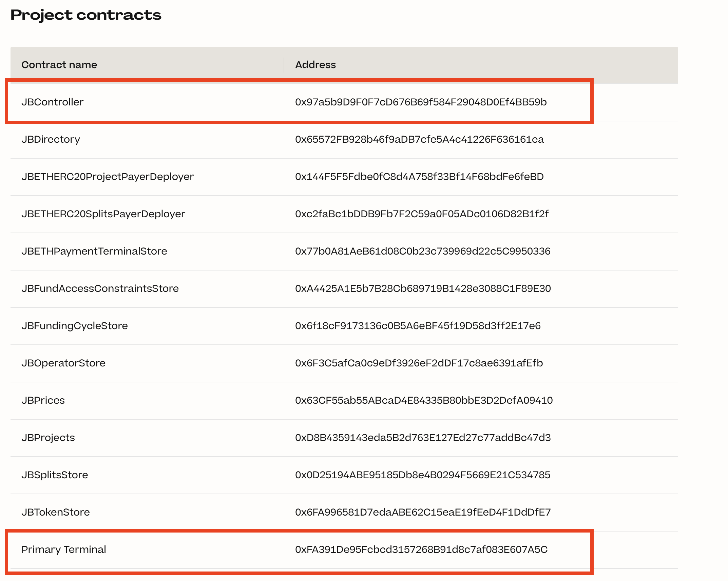Click the JBOperatorStore address
728x581 pixels.
pyautogui.click(x=419, y=363)
